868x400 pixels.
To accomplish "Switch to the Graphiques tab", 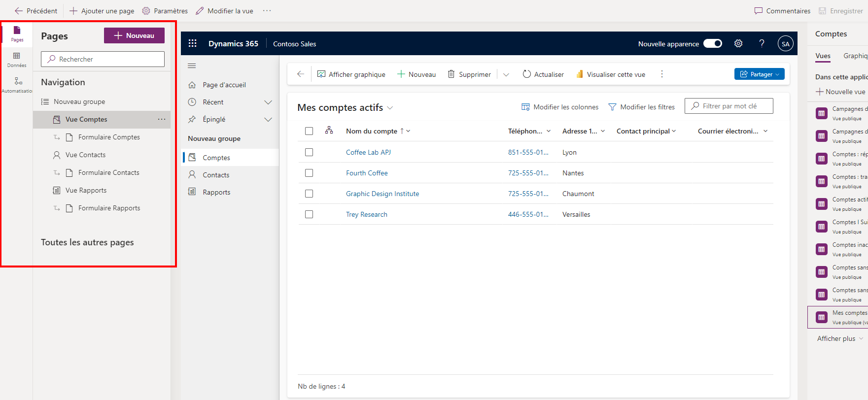I will click(855, 56).
